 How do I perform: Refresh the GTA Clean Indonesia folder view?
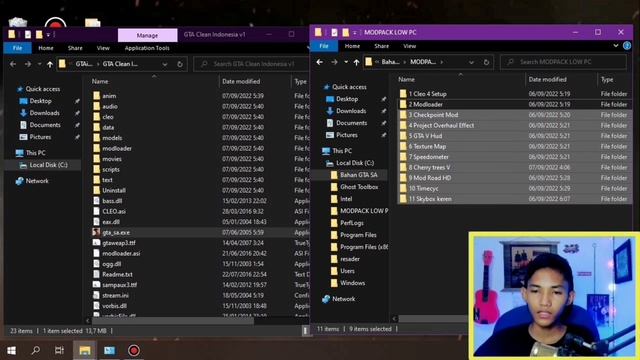[x=180, y=64]
